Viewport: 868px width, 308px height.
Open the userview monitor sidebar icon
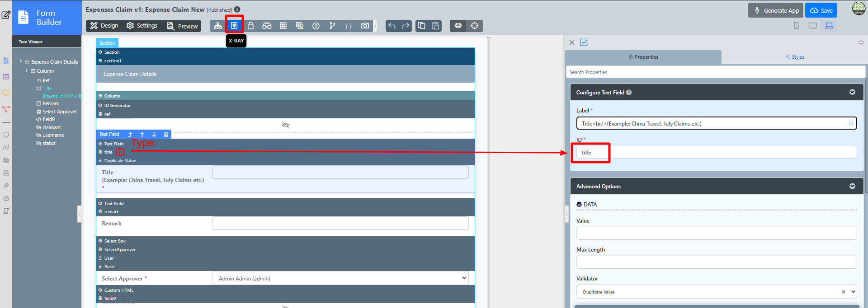(x=6, y=93)
